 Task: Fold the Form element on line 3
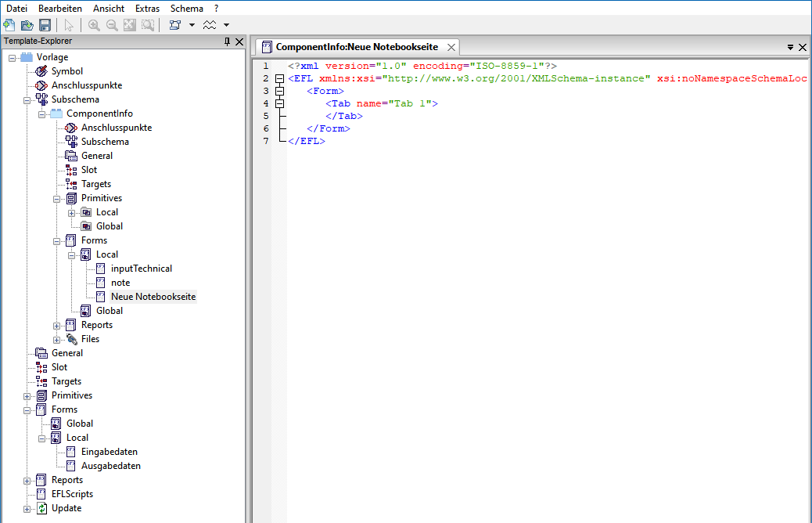[x=279, y=92]
